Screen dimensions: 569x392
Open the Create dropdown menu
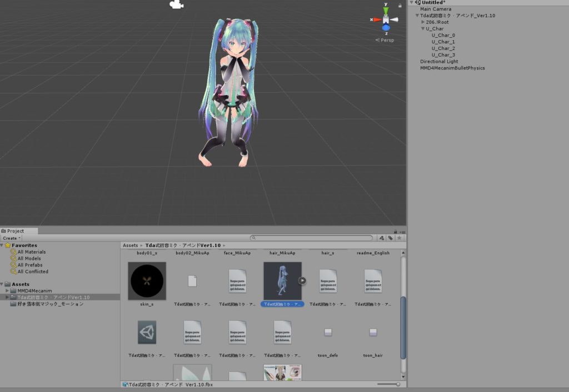point(11,237)
